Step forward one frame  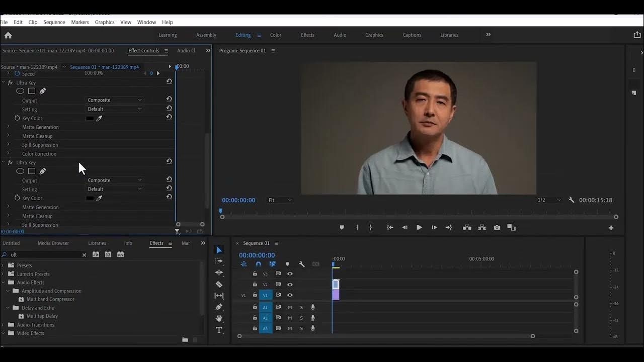434,228
